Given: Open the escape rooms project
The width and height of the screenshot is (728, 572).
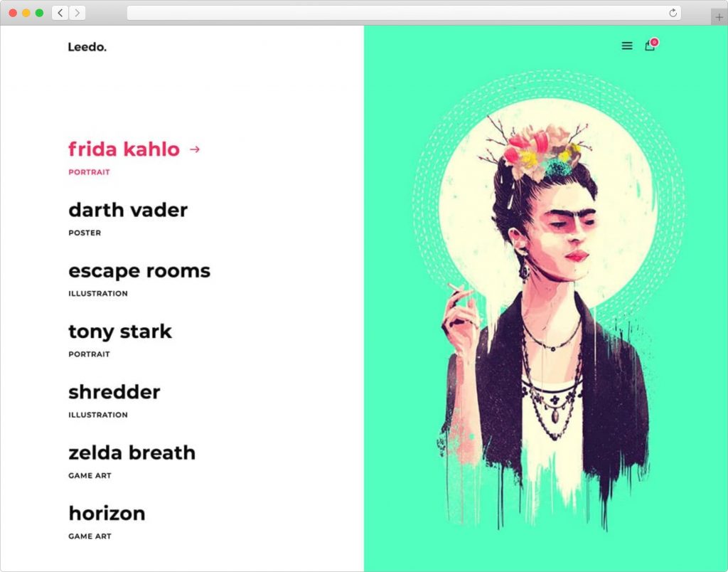Looking at the screenshot, I should 139,271.
